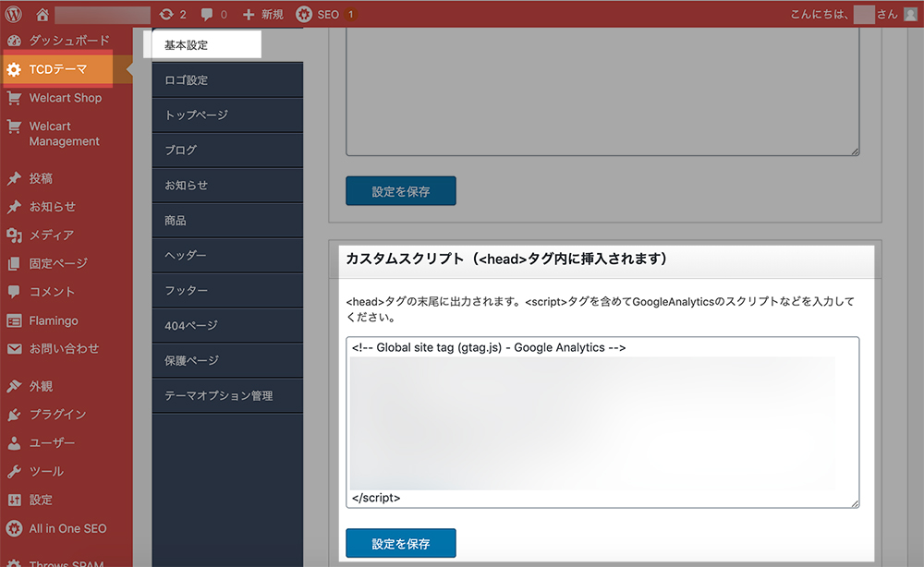Open the SEO gear icon in admin bar
This screenshot has height=567, width=924.
tap(304, 14)
